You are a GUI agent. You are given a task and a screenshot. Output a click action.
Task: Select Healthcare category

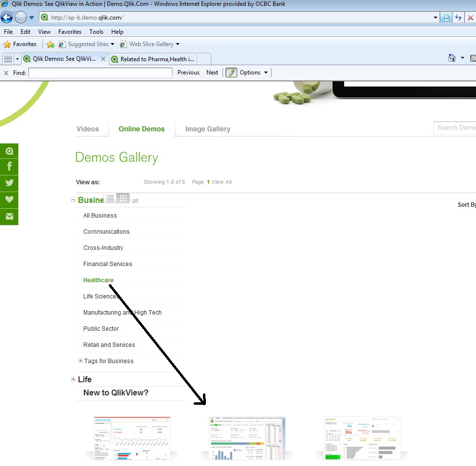pyautogui.click(x=99, y=280)
